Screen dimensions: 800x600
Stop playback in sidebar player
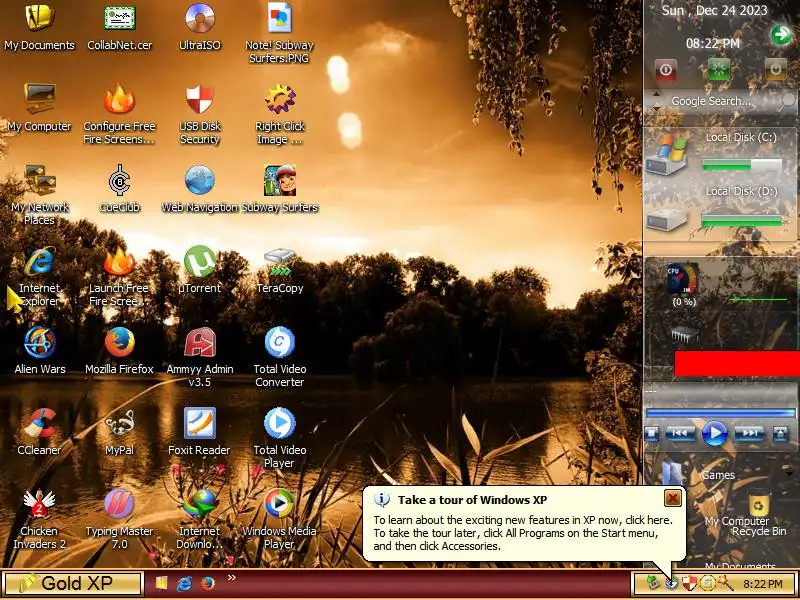pyautogui.click(x=652, y=434)
